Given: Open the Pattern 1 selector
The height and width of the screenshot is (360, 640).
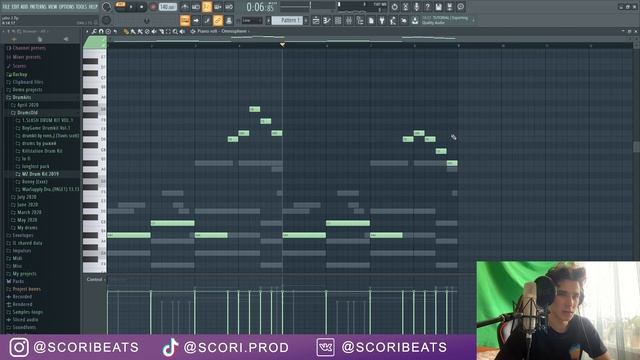Looking at the screenshot, I should [287, 20].
